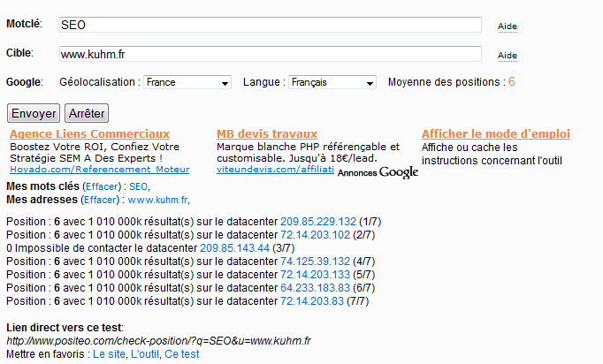Click the Moyenne des positions value 6

coord(511,81)
